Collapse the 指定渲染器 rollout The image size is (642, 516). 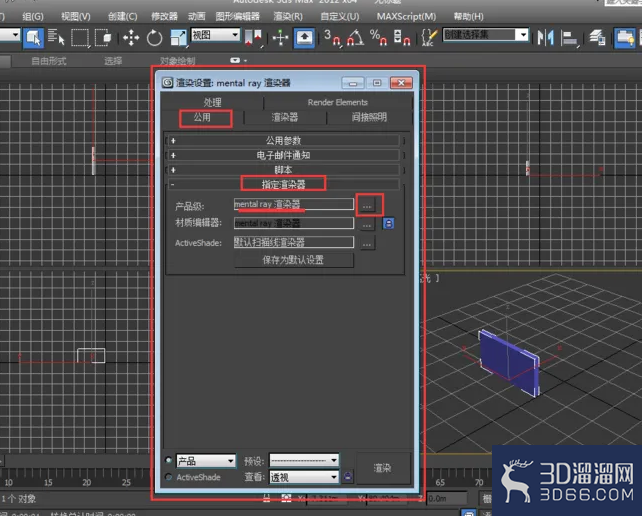[283, 184]
